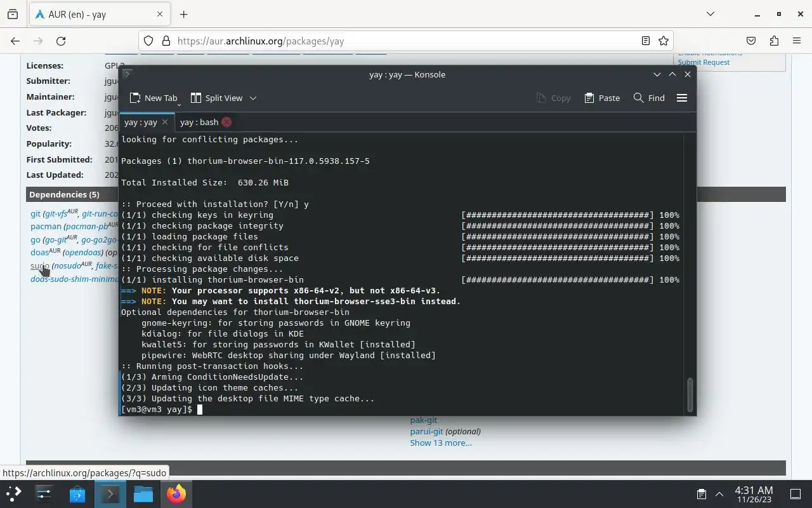
Task: Open the KDE application launcher
Action: tap(14, 493)
